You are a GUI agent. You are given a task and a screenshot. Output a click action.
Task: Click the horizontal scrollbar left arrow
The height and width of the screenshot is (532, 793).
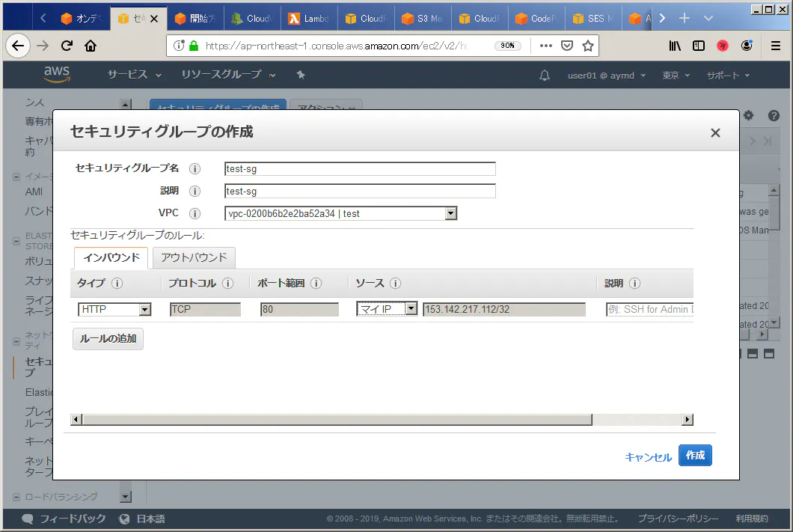click(76, 420)
